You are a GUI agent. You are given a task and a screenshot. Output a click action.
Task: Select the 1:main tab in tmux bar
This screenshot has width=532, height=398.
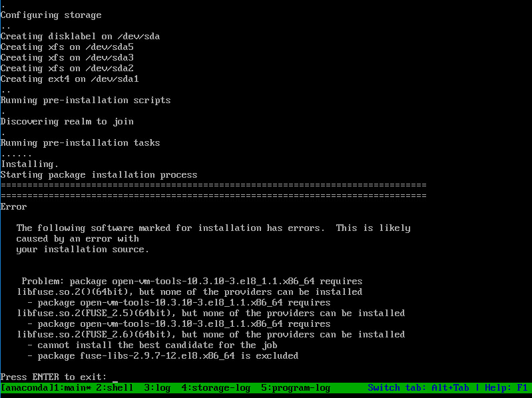tap(73, 387)
